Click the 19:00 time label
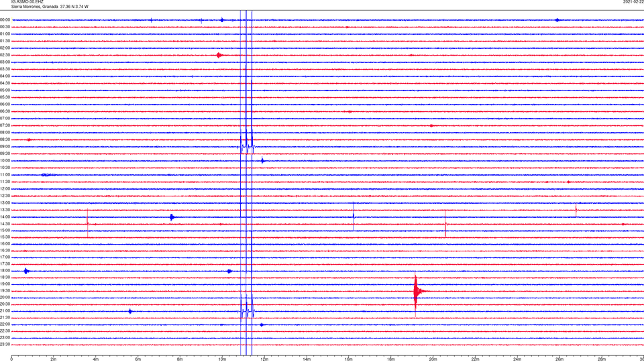This screenshot has width=644, height=362. (x=5, y=284)
